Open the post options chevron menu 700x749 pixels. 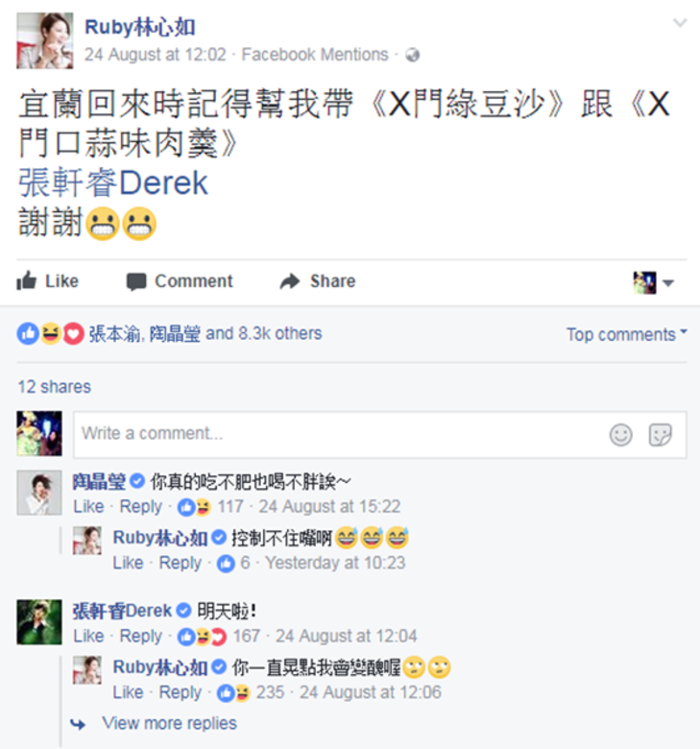coord(680,22)
